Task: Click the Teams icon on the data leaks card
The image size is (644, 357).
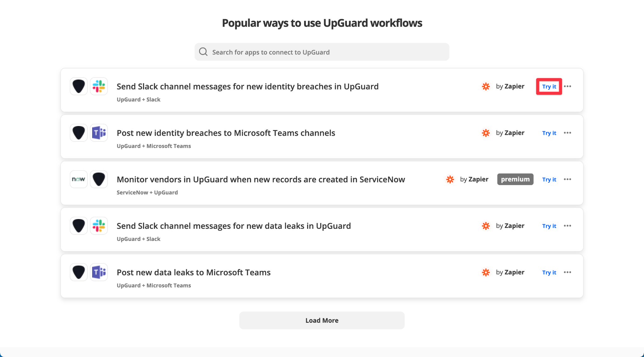Action: [x=98, y=272]
